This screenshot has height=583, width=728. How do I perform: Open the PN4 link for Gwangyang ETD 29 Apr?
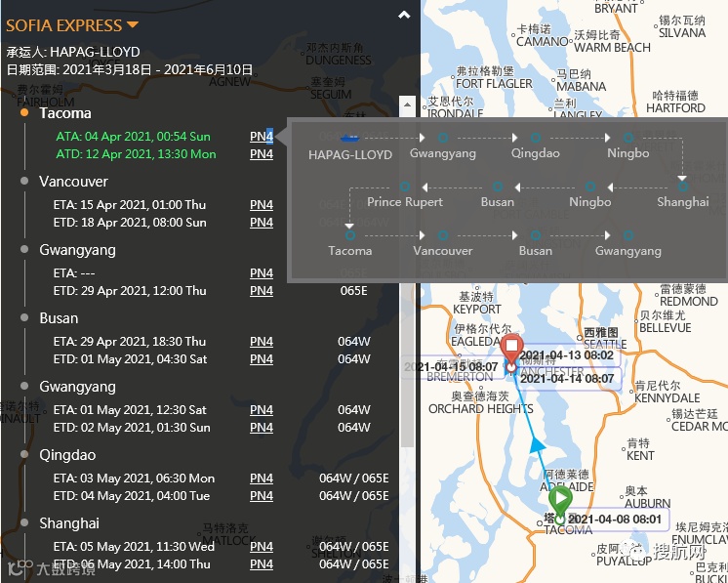262,290
